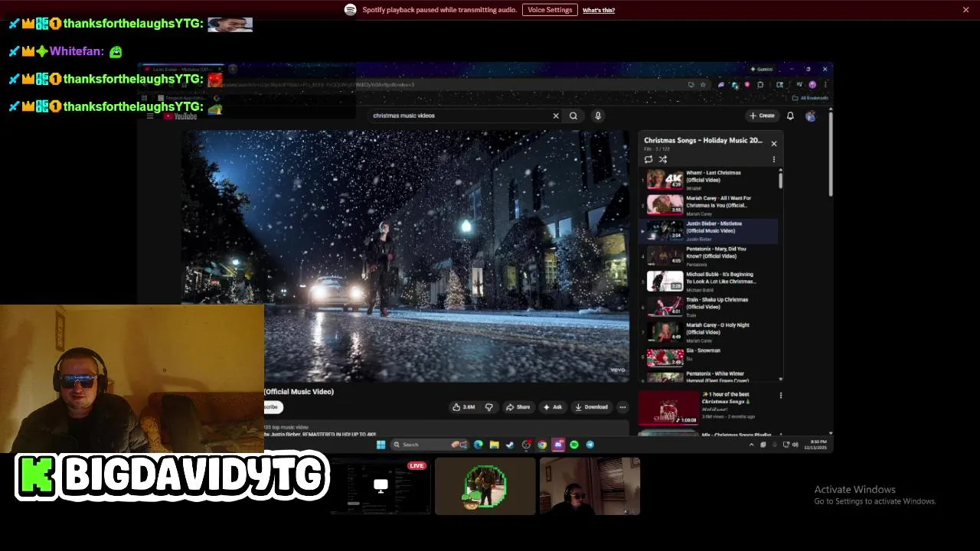Open the YouTube Create button

(x=763, y=116)
